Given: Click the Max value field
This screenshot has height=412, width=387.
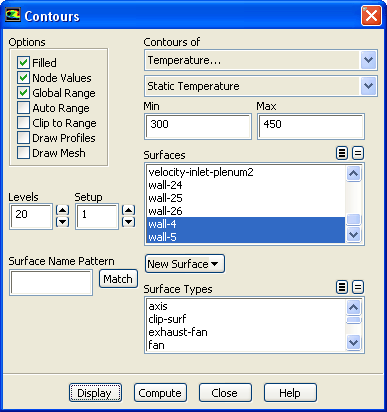Looking at the screenshot, I should coord(311,126).
